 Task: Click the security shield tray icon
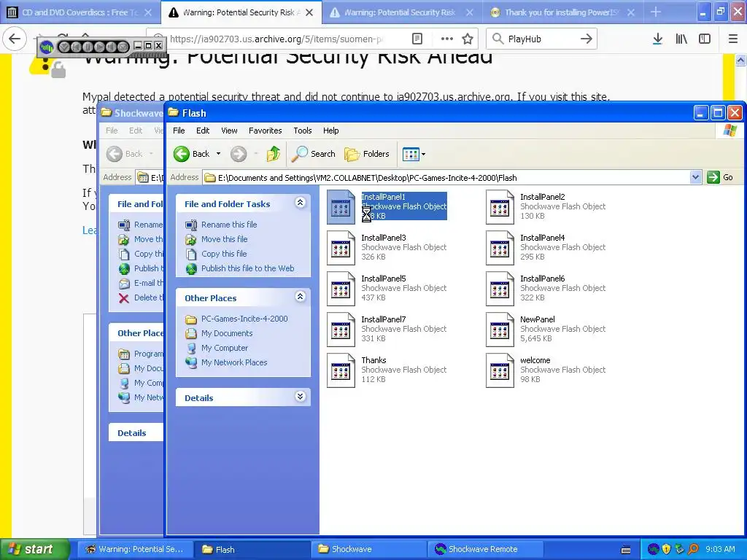point(667,549)
